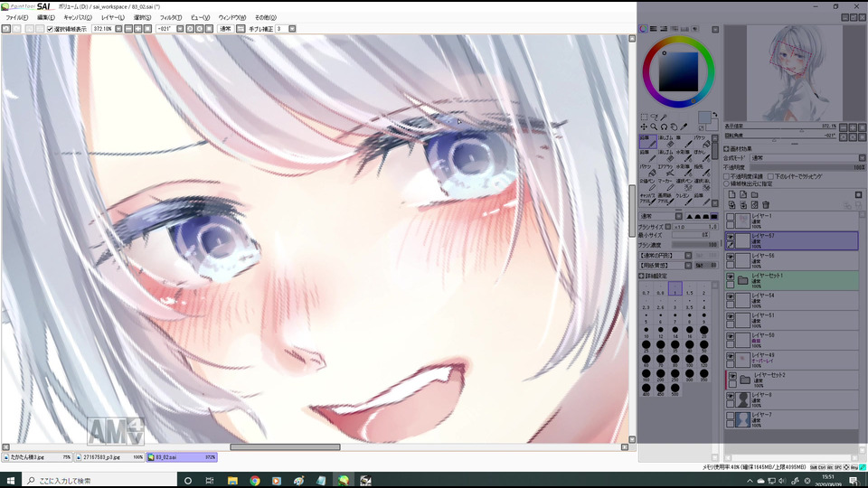Hide レイヤーセット1 folder visibility

731,277
